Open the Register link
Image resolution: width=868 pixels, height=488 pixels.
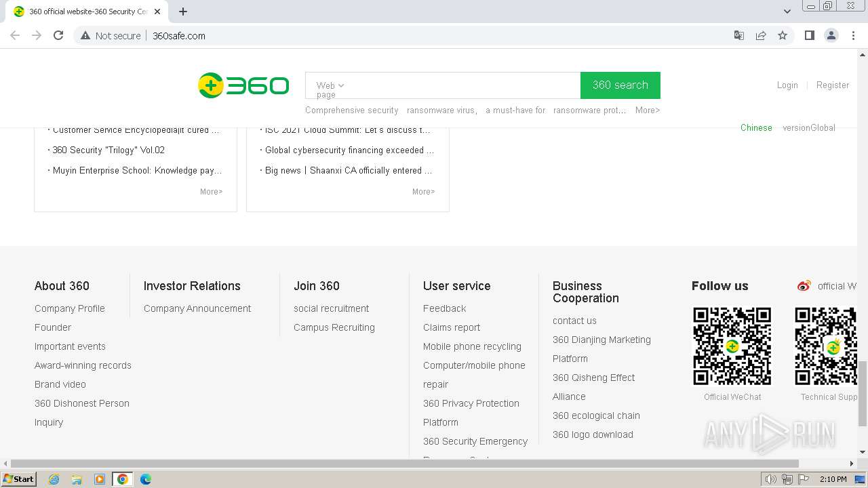tap(833, 85)
